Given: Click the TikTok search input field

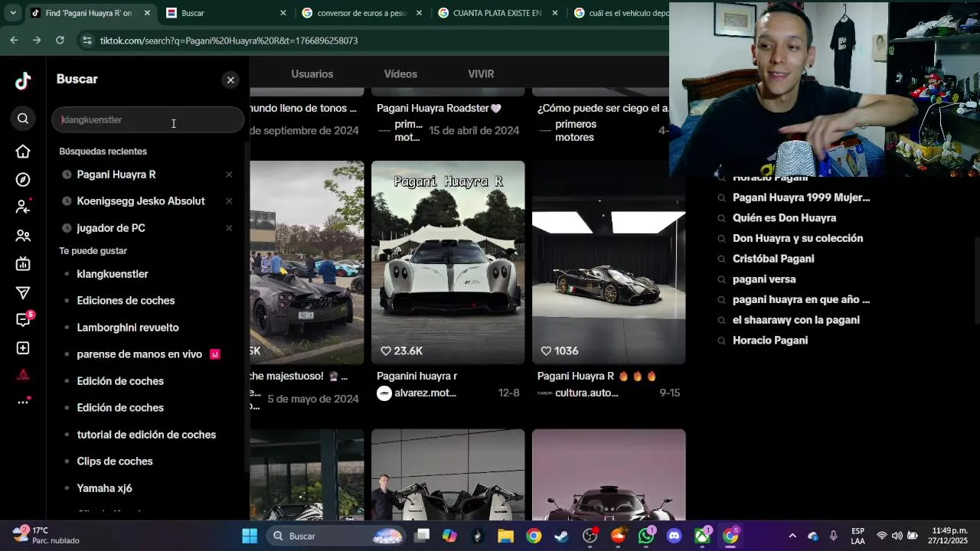Looking at the screenshot, I should (148, 119).
